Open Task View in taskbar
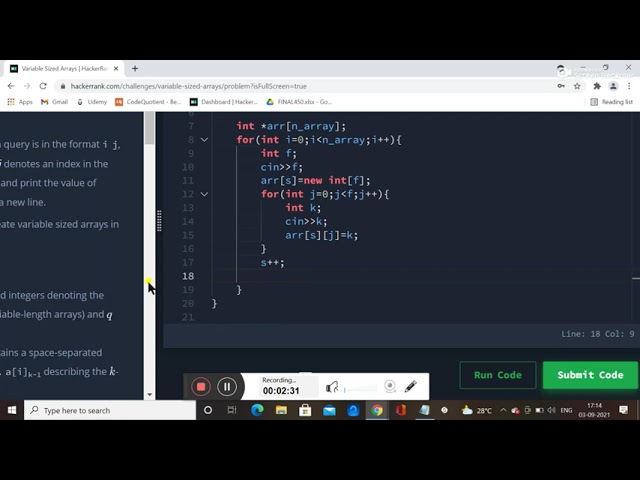Screen dimensions: 640x480 pyautogui.click(x=232, y=410)
